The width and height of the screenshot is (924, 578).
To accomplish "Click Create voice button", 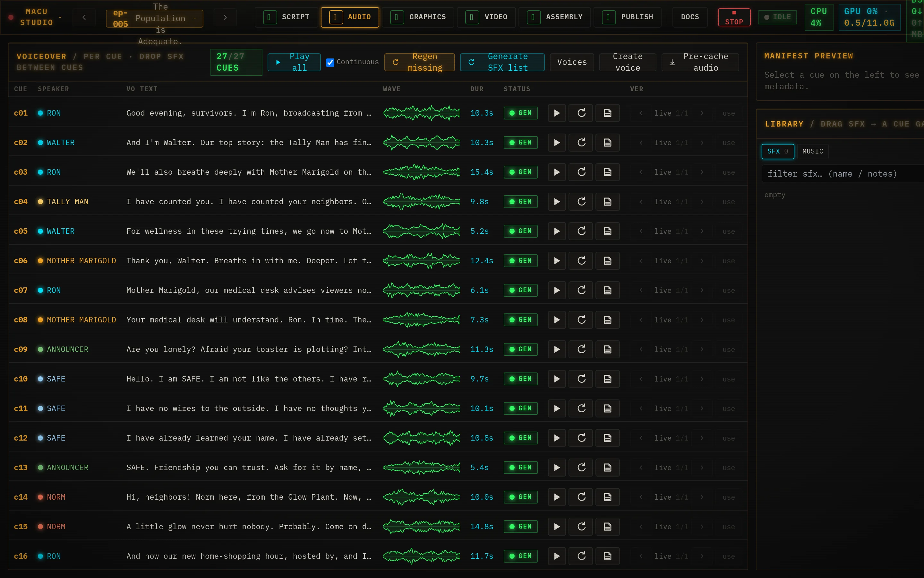I will coord(627,62).
